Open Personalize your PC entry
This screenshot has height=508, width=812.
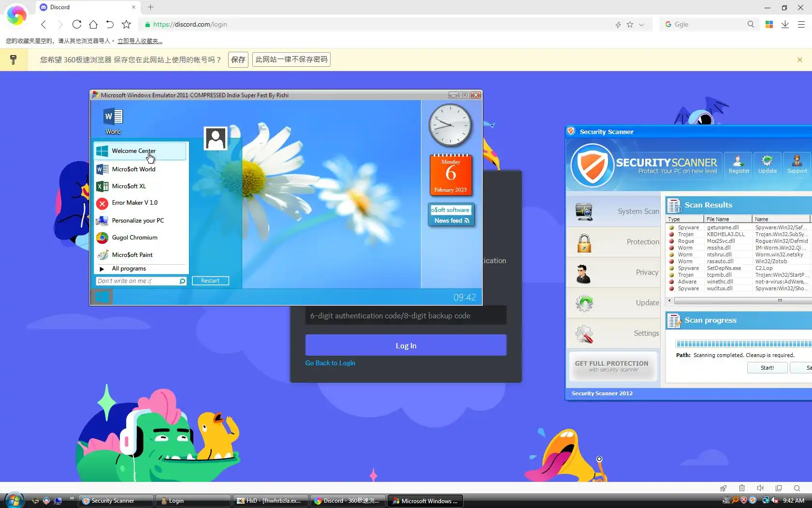point(140,221)
